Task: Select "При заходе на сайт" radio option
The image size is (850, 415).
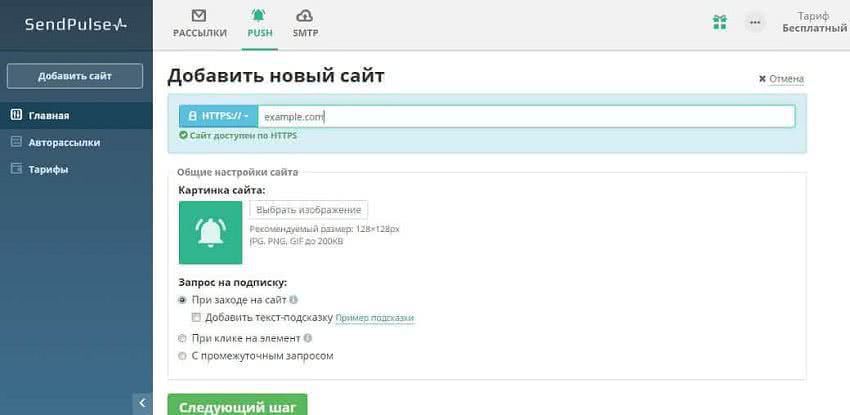Action: (182, 300)
